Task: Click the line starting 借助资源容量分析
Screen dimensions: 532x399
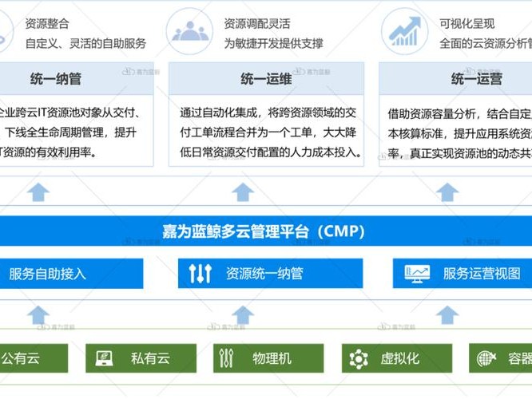Action: coord(460,114)
